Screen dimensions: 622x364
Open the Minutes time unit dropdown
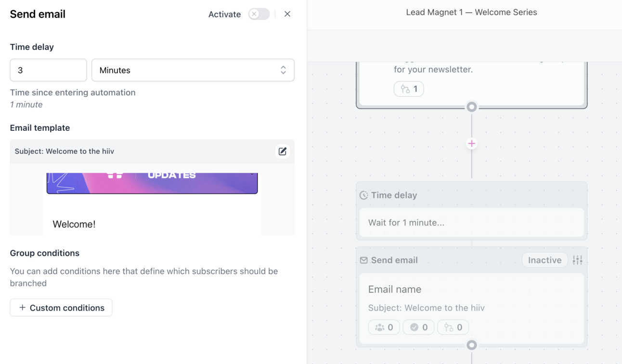click(x=193, y=70)
